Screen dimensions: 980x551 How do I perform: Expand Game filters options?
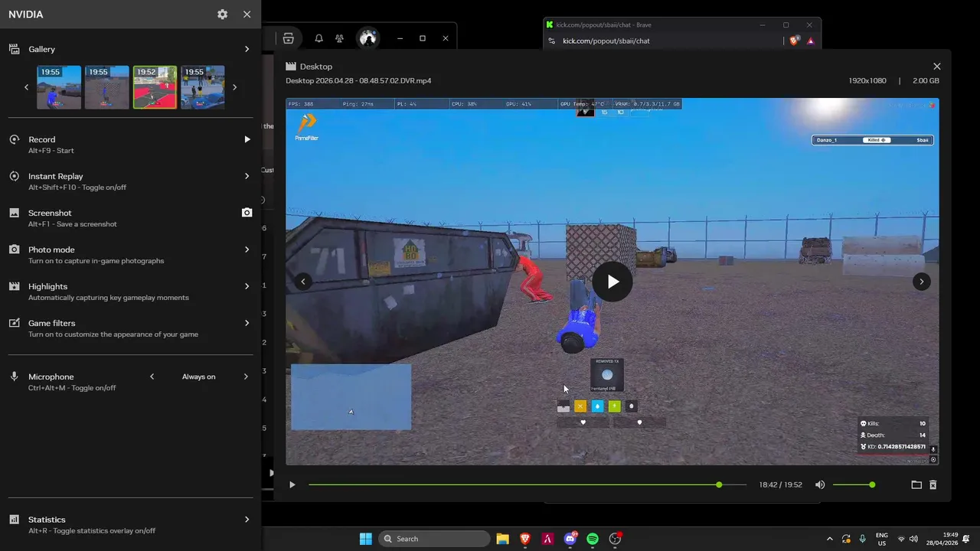[x=247, y=323]
